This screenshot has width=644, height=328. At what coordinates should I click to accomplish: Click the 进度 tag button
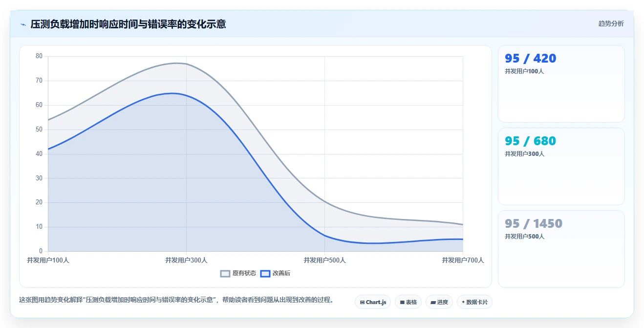(x=439, y=302)
